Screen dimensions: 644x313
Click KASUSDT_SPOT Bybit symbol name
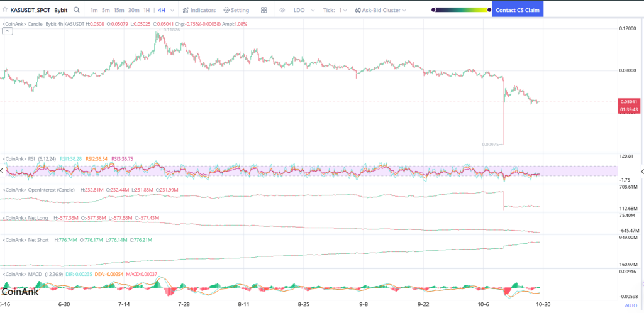(38, 10)
